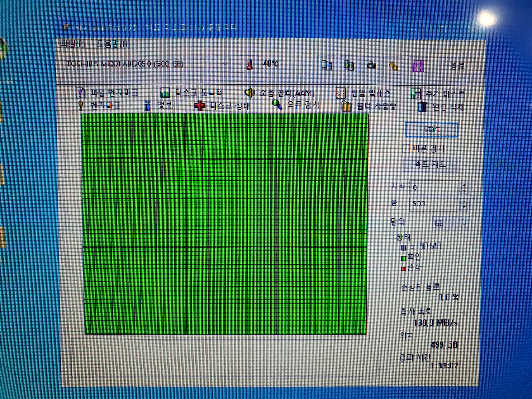Viewport: 532px width, 399px height.
Task: Increase the 끝 value with up arrow
Action: pyautogui.click(x=464, y=201)
